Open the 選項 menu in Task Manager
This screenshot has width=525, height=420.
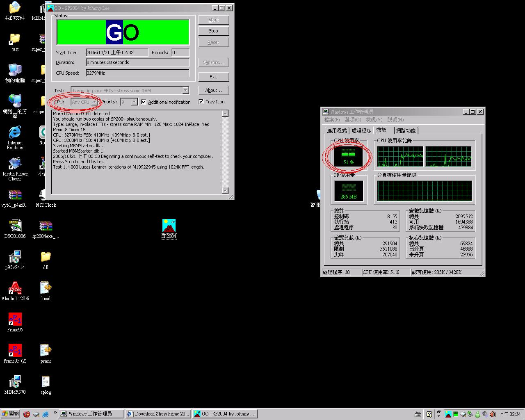tap(353, 120)
